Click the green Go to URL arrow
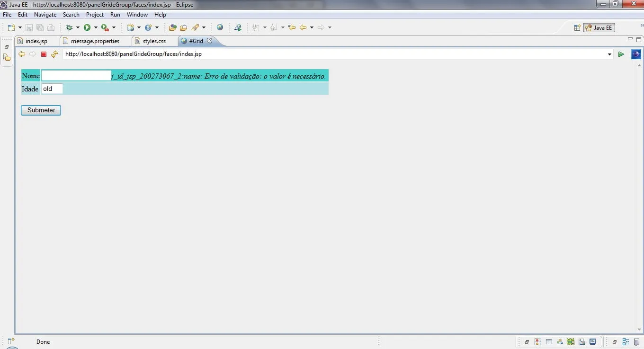 point(621,54)
